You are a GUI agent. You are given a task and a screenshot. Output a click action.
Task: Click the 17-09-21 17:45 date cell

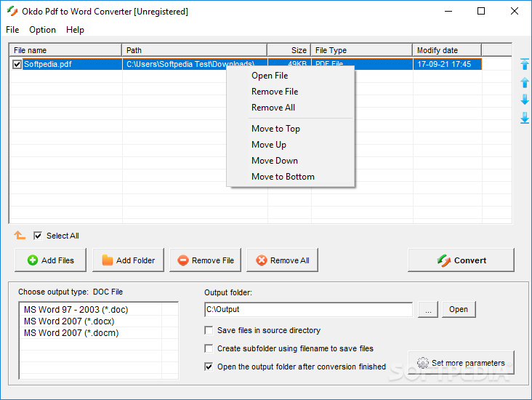(x=447, y=64)
